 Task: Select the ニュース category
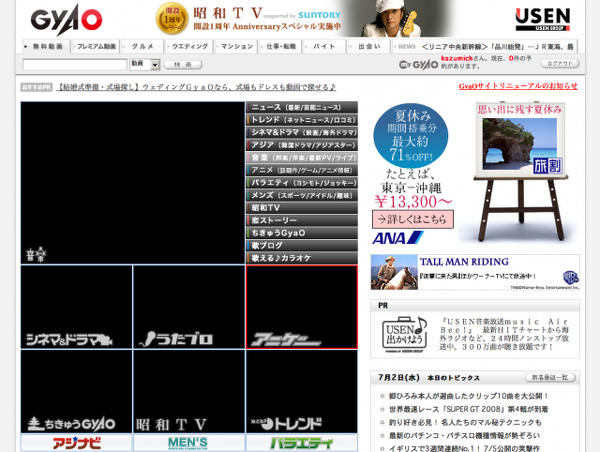(302, 107)
